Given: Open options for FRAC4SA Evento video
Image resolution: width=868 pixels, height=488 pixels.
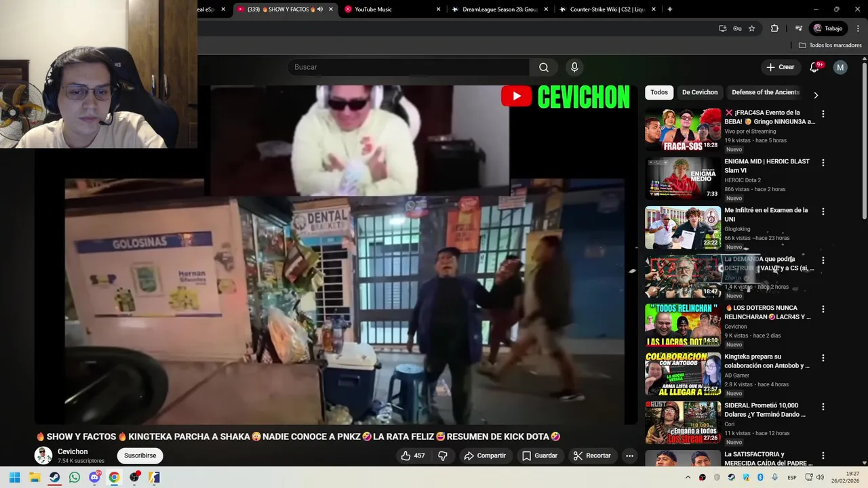Looking at the screenshot, I should coord(823,114).
